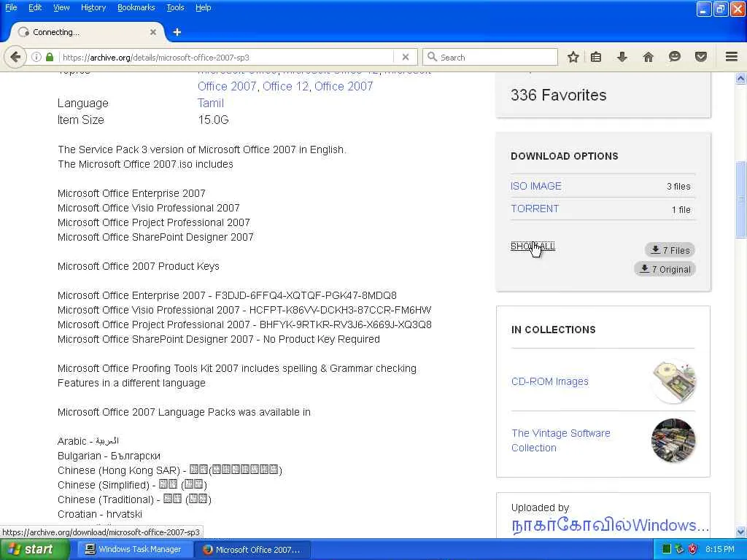Open the View menu

[61, 7]
